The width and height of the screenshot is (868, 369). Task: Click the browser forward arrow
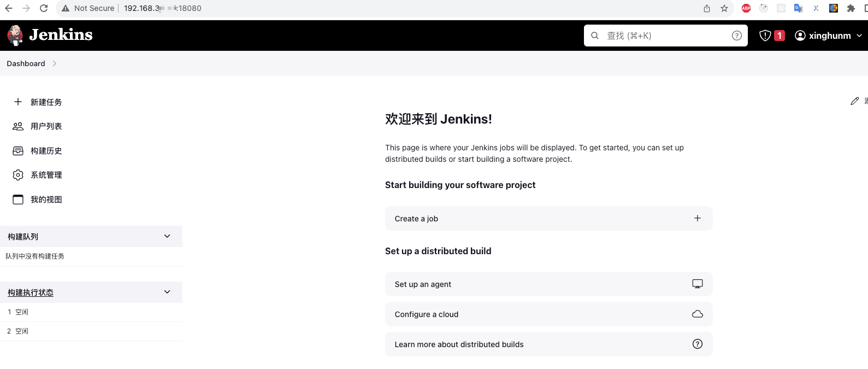26,8
